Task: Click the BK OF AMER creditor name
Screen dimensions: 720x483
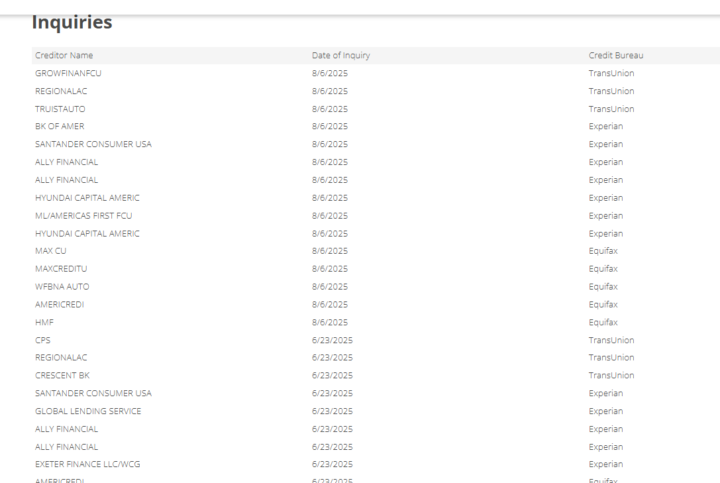Action: pyautogui.click(x=60, y=126)
